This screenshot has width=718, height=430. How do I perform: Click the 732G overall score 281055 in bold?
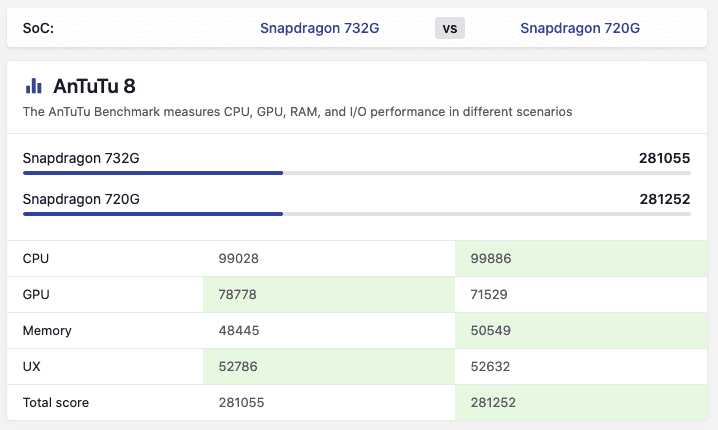pos(664,158)
